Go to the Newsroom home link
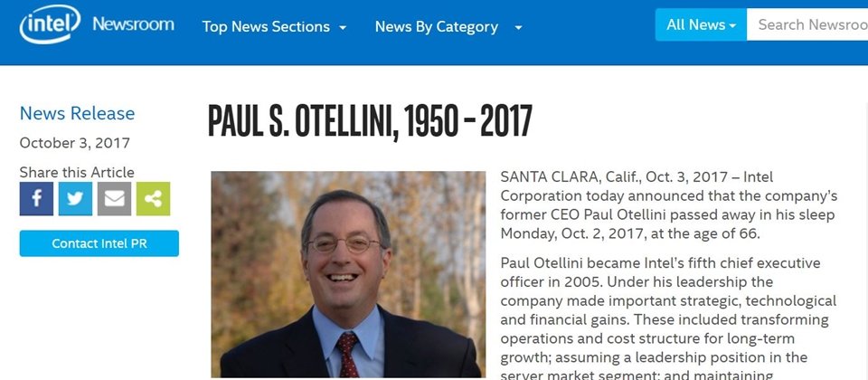 [133, 24]
